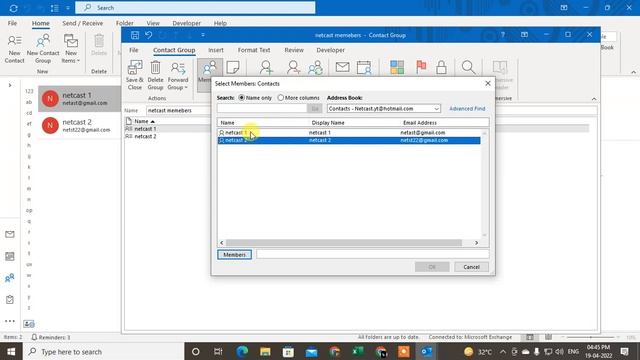640x360 pixels.
Task: Click the search text box in the Select Members dialog
Action: [262, 109]
